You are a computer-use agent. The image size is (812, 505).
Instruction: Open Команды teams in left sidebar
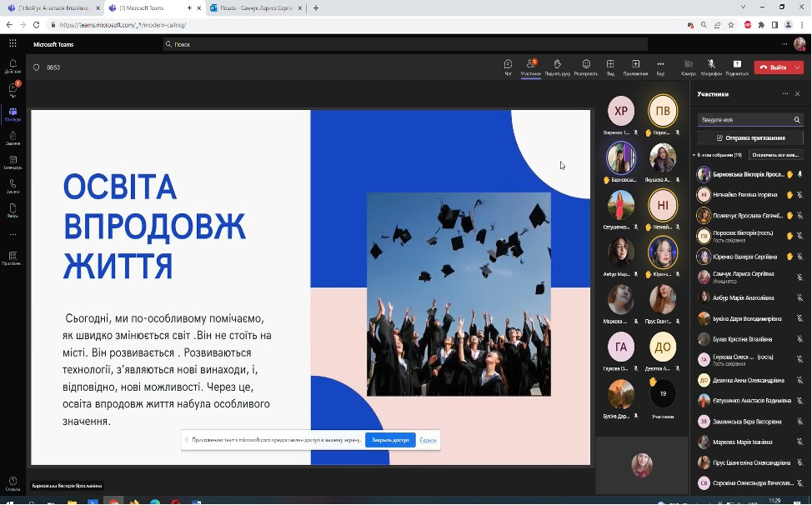tap(13, 114)
